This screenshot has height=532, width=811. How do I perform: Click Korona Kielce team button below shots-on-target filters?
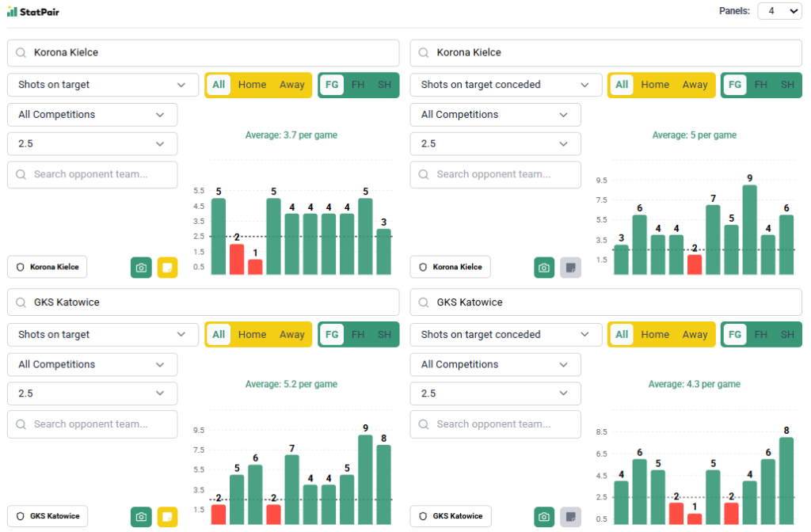coord(48,268)
